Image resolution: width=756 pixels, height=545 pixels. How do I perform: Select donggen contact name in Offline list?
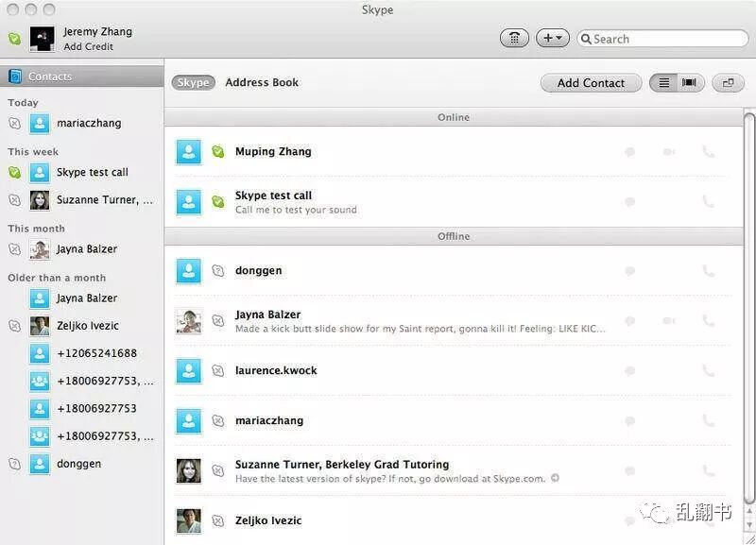tap(258, 271)
